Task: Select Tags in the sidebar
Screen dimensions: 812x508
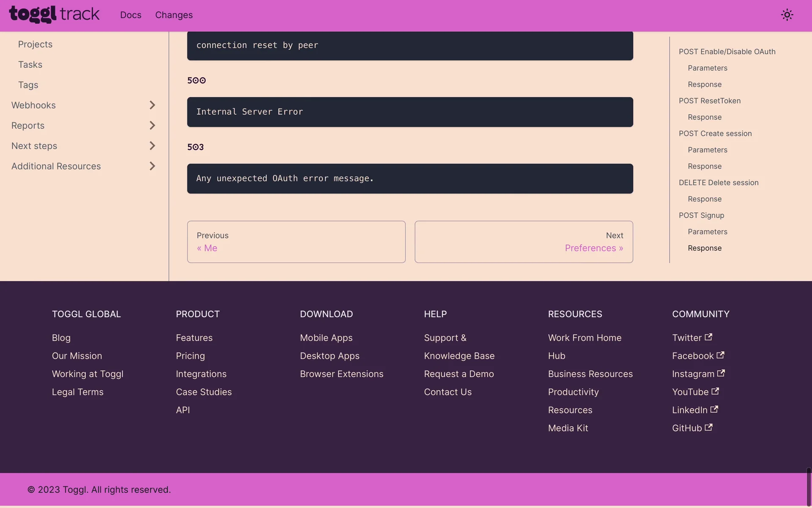Action: (x=28, y=85)
